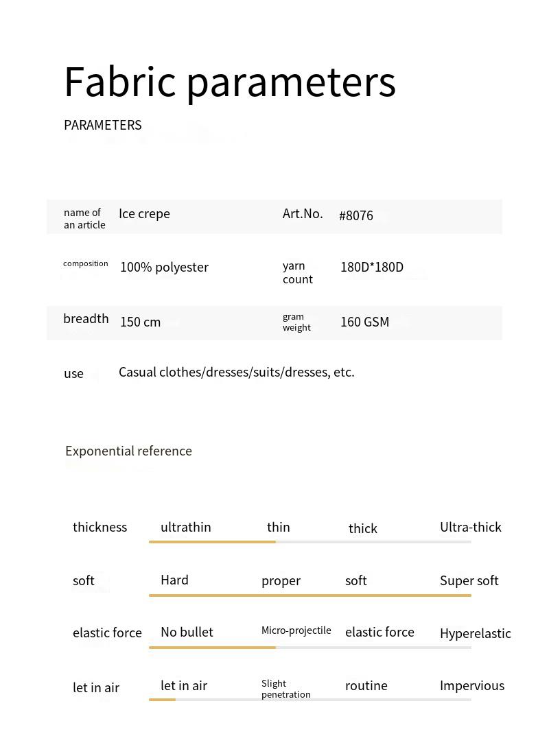Click the PARAMETERS subtitle text
The height and width of the screenshot is (756, 549).
pos(103,125)
